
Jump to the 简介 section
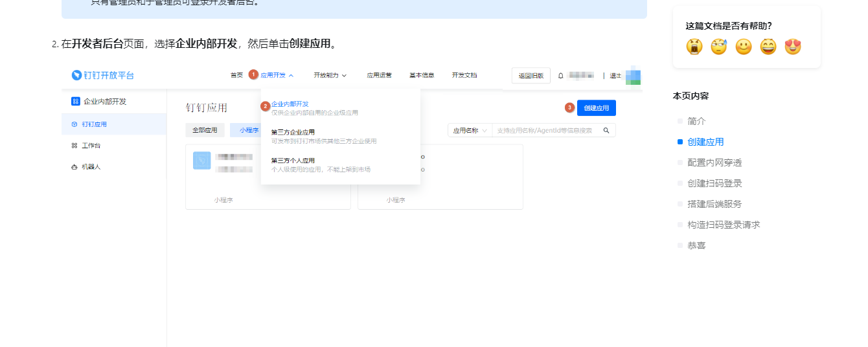coord(696,121)
